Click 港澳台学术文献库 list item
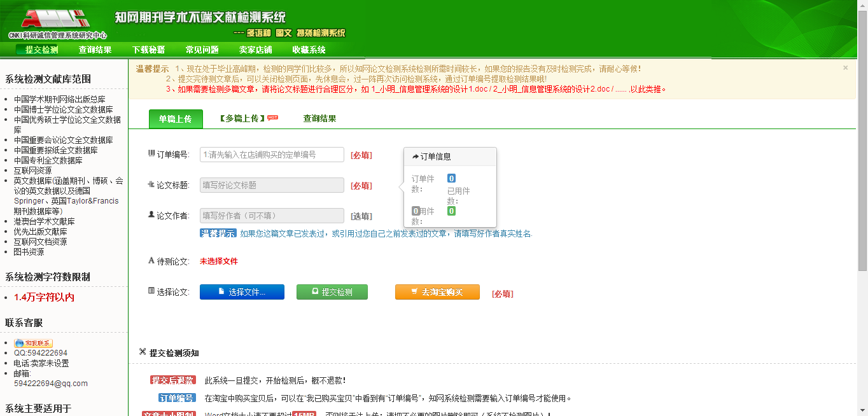868x416 pixels. [x=45, y=222]
